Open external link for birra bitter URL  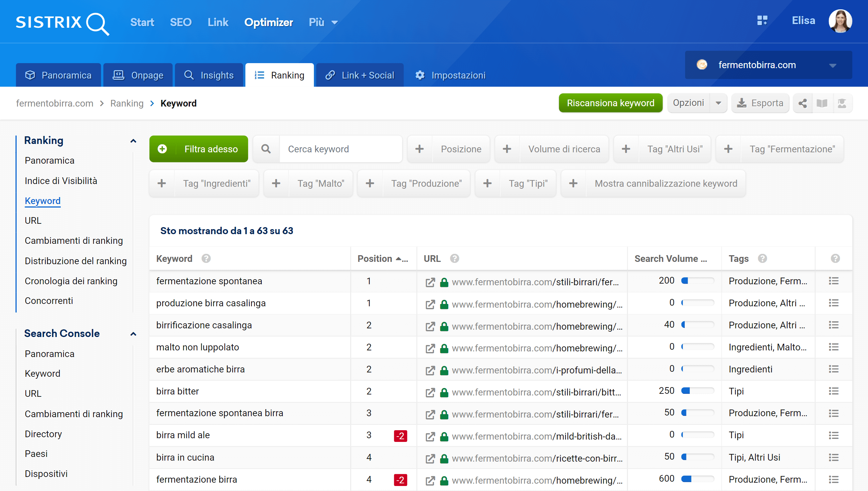[430, 392]
